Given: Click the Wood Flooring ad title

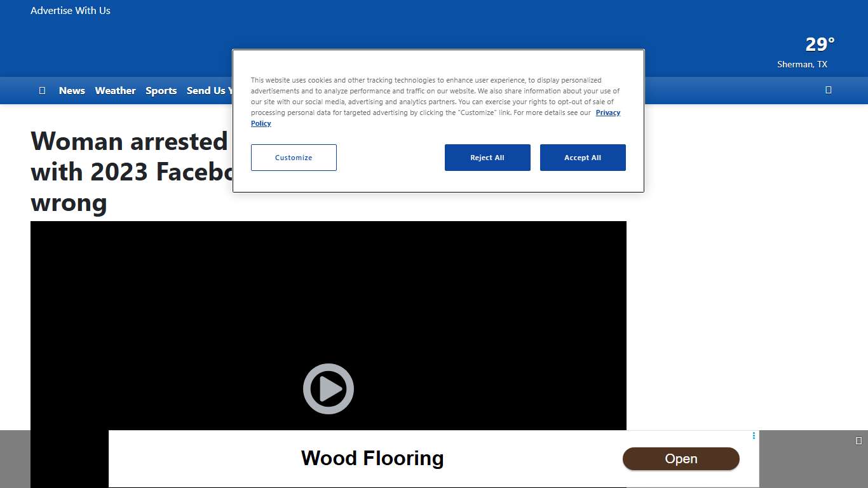Looking at the screenshot, I should point(372,458).
